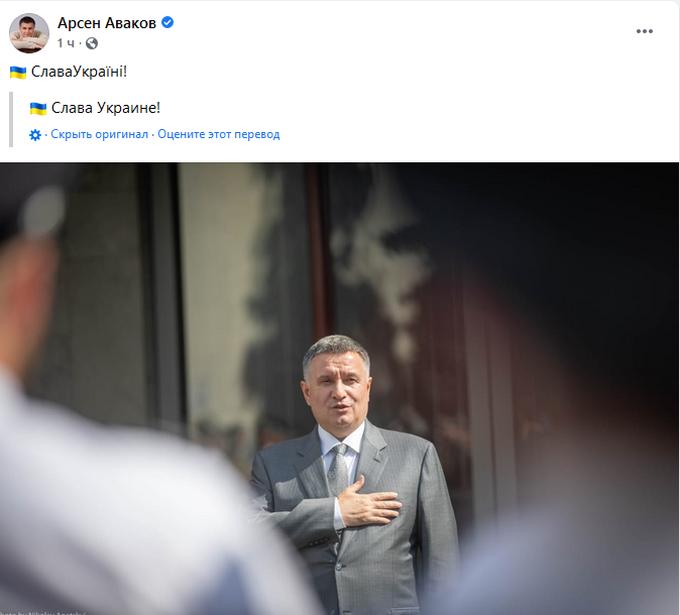Click the globe public-audience icon
The height and width of the screenshot is (615, 680).
pyautogui.click(x=92, y=43)
